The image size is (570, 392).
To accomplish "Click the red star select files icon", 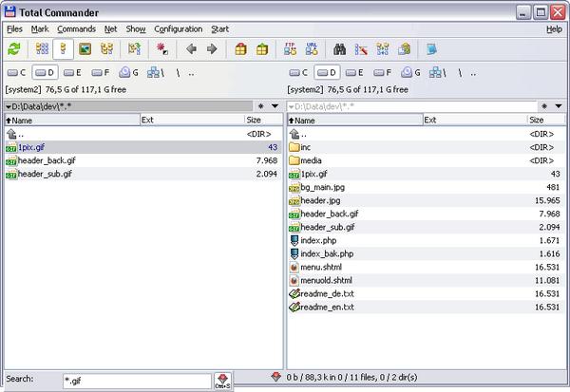I will pyautogui.click(x=162, y=49).
